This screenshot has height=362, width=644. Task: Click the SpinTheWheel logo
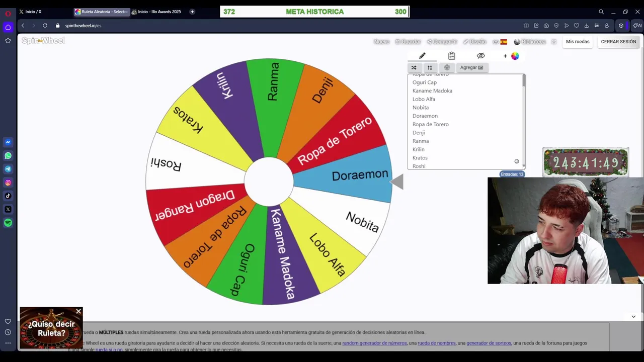(x=43, y=41)
